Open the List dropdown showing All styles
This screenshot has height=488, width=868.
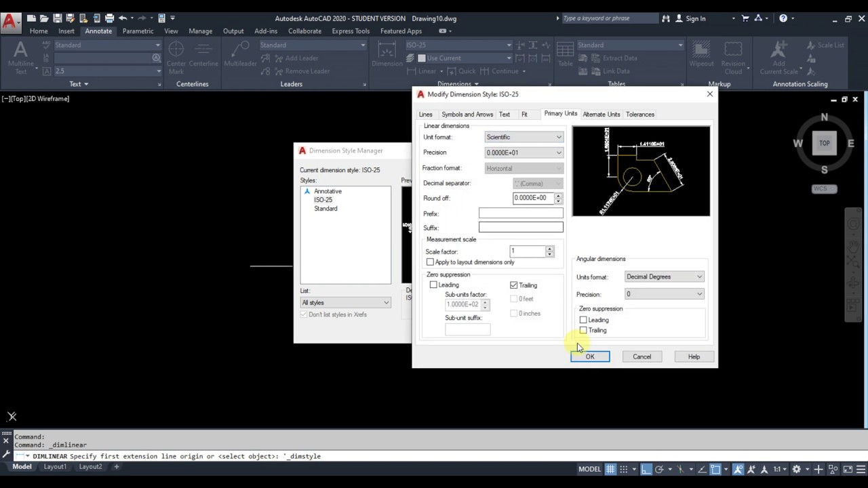346,303
